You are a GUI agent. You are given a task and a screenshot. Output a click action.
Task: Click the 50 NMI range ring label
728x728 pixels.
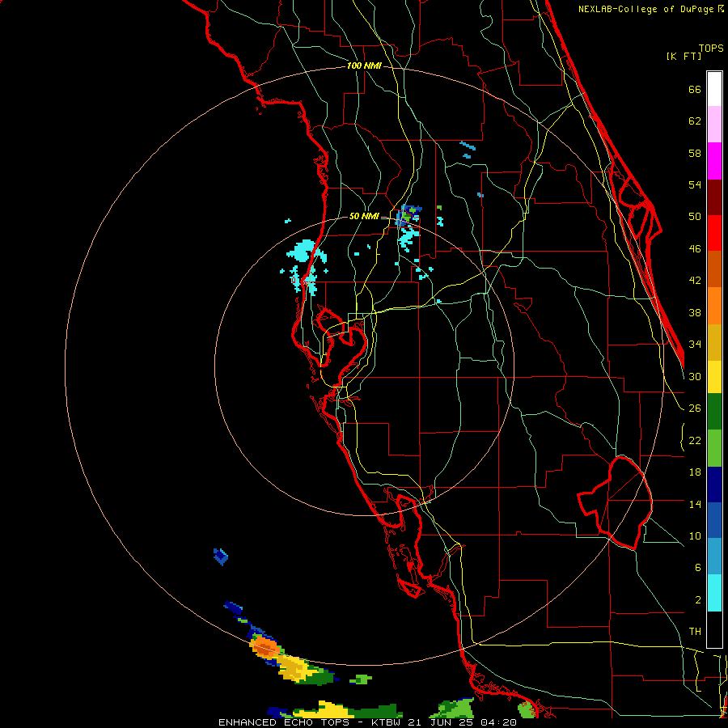(364, 216)
